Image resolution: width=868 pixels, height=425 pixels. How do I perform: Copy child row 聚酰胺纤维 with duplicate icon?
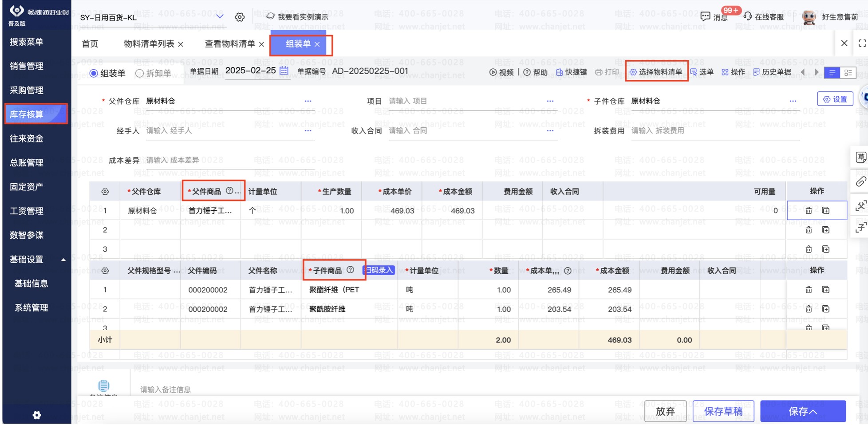pos(825,309)
